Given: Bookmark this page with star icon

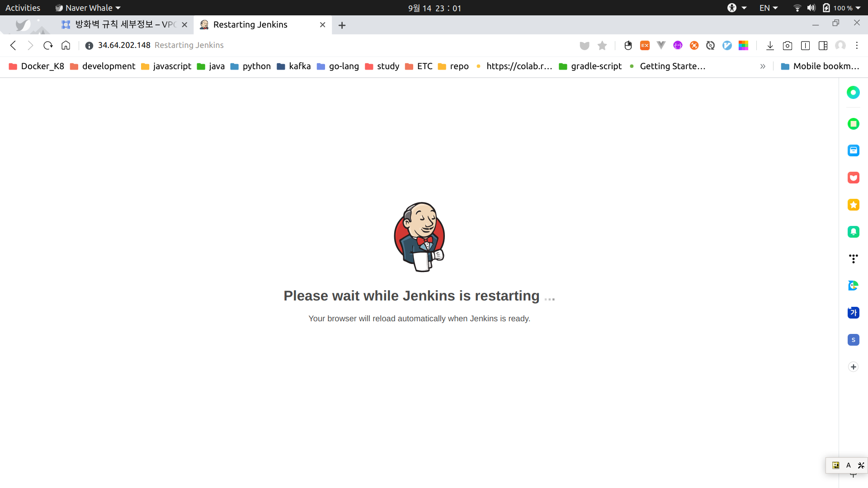Looking at the screenshot, I should 602,45.
